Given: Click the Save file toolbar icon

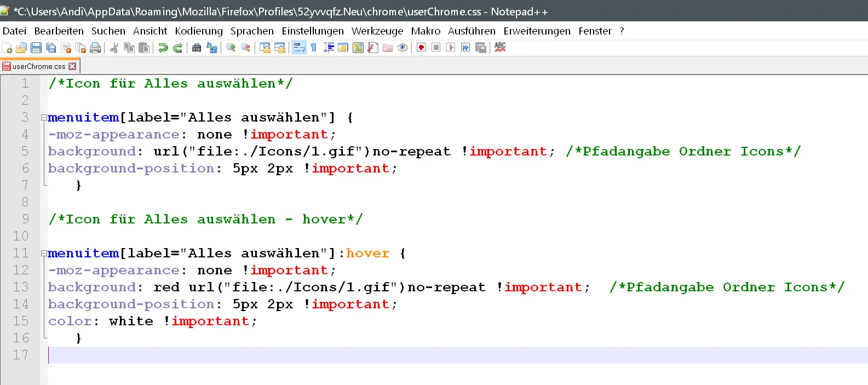Looking at the screenshot, I should click(x=36, y=48).
